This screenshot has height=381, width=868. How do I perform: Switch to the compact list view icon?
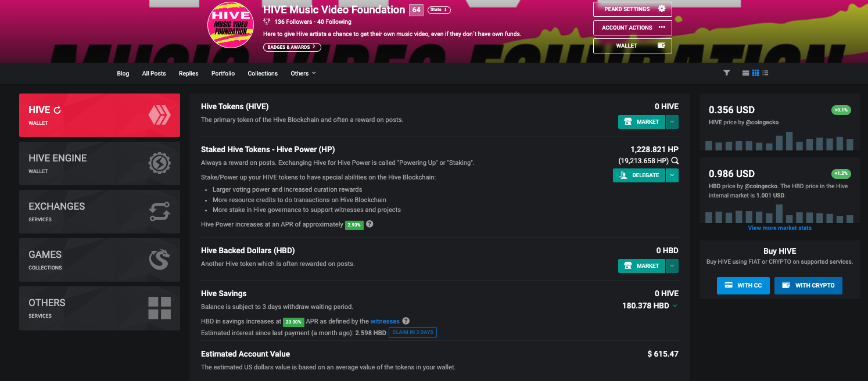[765, 73]
